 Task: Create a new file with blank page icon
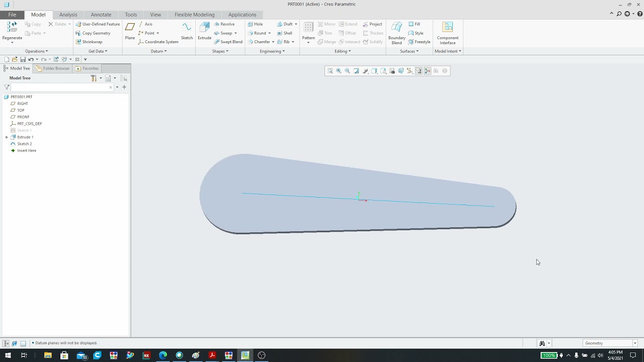click(7, 59)
